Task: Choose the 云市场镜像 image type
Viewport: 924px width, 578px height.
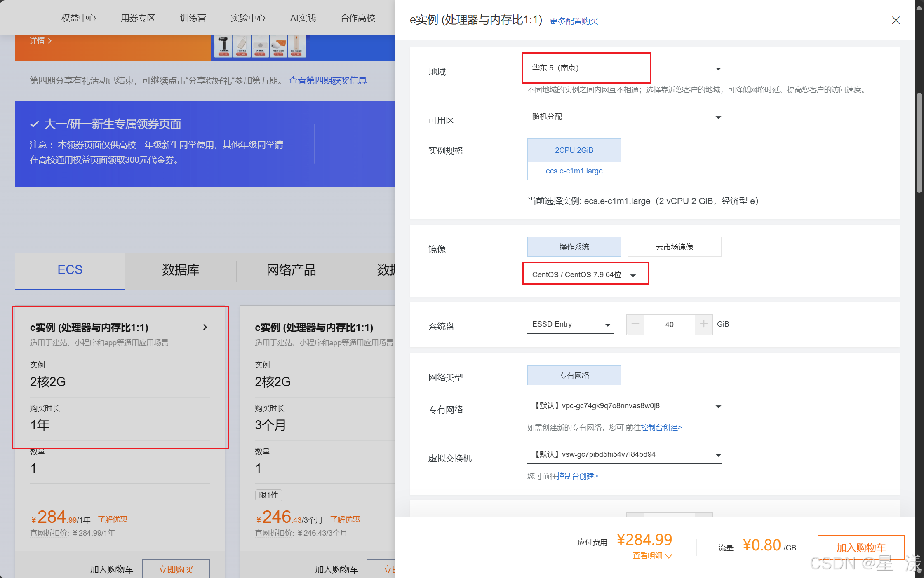Action: pyautogui.click(x=674, y=247)
